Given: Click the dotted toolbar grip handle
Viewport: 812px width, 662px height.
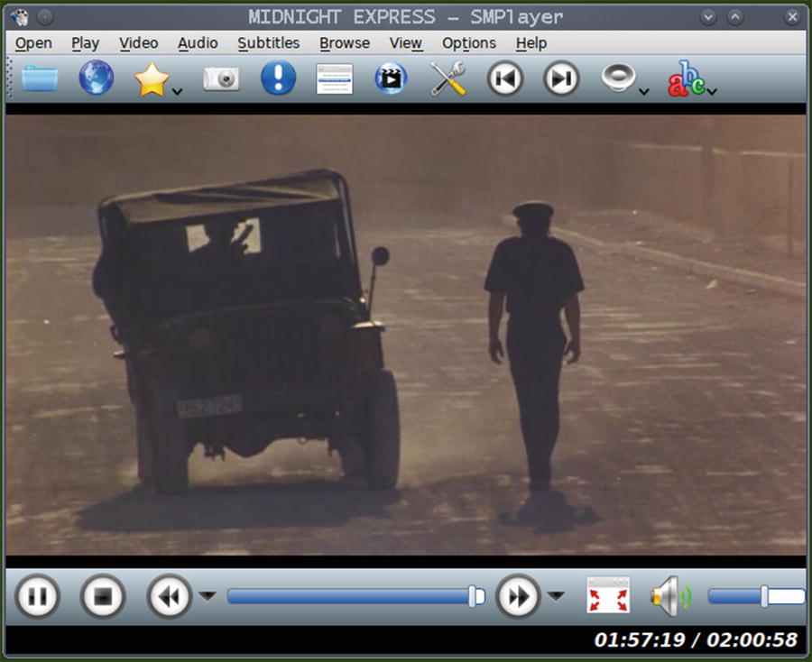Looking at the screenshot, I should 9,78.
